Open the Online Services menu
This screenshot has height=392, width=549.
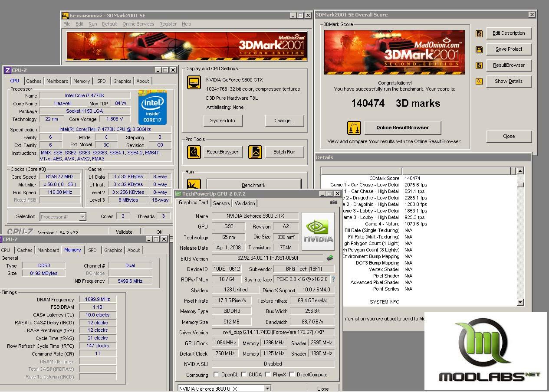click(138, 24)
